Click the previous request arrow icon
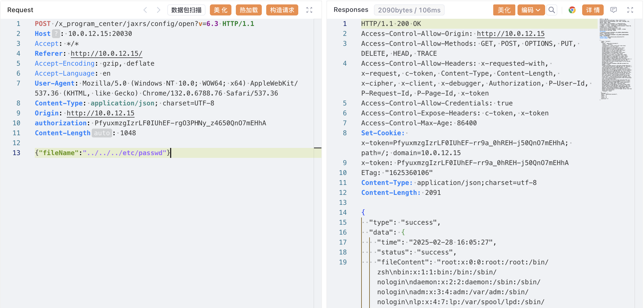 pyautogui.click(x=145, y=10)
